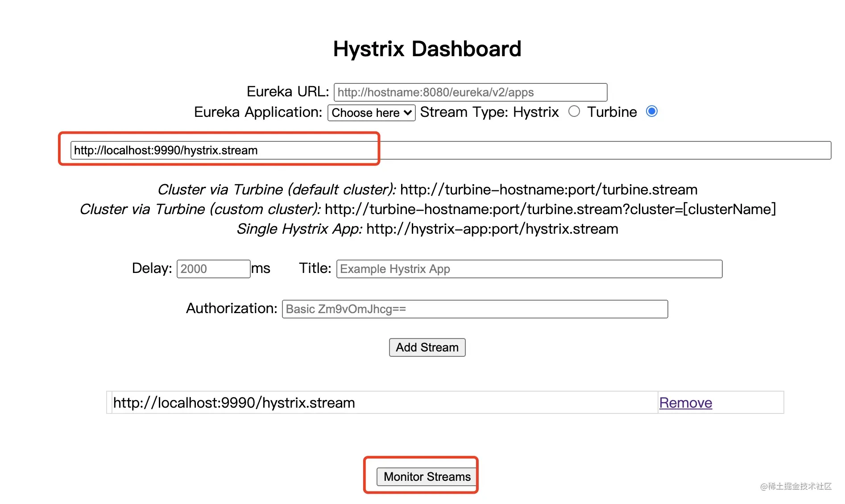The height and width of the screenshot is (504, 845).
Task: Click the 'ms' unit label
Action: point(261,268)
